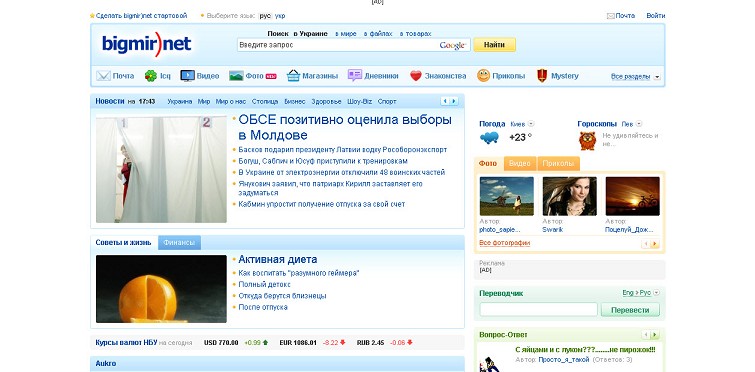This screenshot has height=372, width=755.
Task: Select search scope в товарах
Action: pos(415,34)
